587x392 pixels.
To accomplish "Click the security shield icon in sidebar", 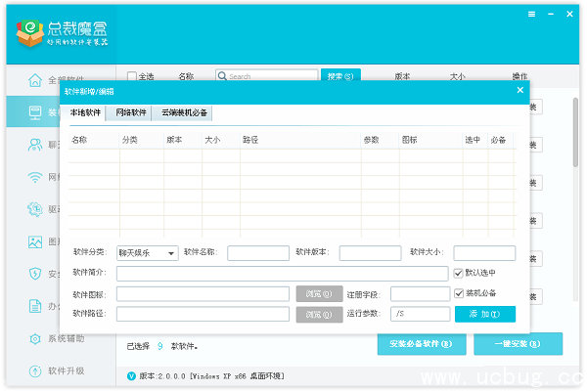I will [x=36, y=274].
